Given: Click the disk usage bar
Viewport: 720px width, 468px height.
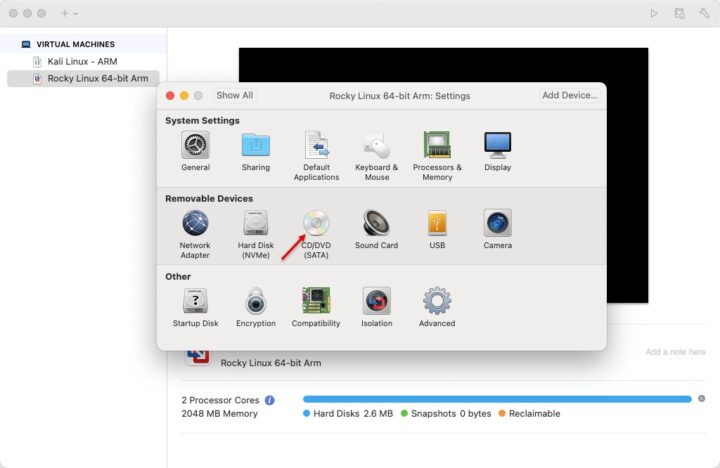Looking at the screenshot, I should [497, 399].
